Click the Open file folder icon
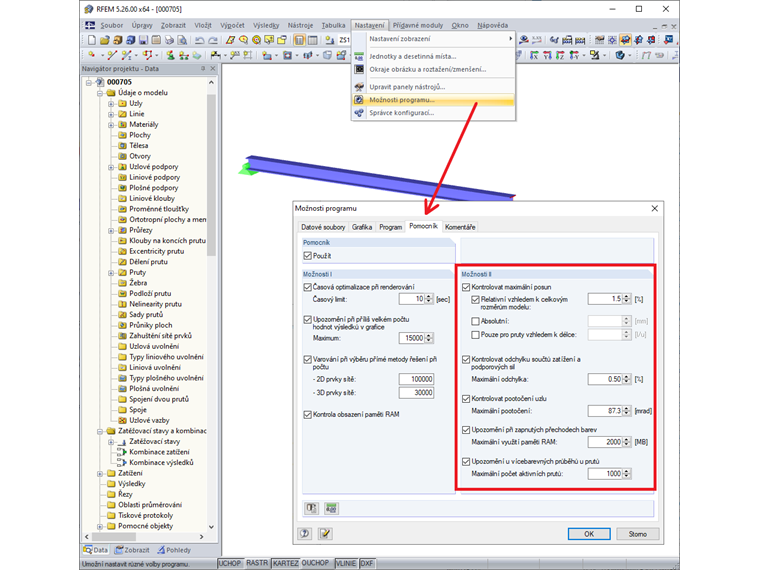 (104, 40)
